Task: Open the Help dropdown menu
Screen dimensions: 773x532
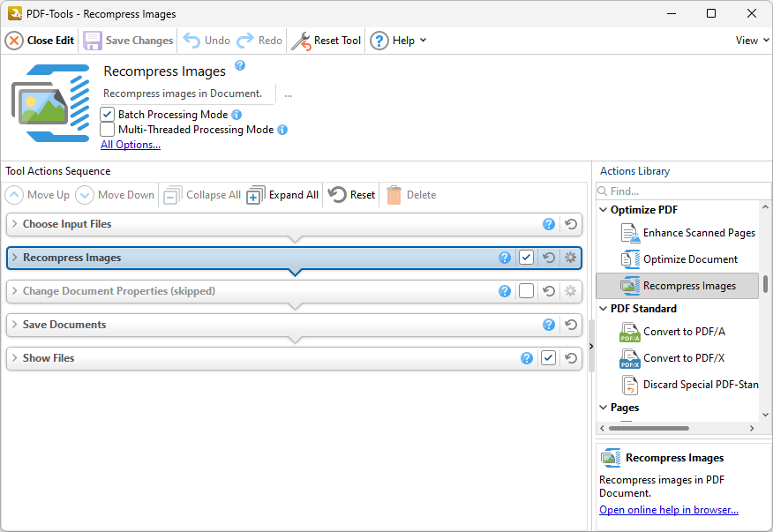Action: click(398, 41)
